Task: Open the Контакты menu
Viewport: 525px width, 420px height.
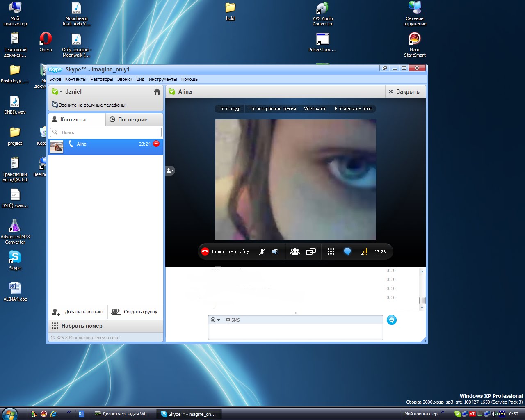Action: (x=75, y=79)
